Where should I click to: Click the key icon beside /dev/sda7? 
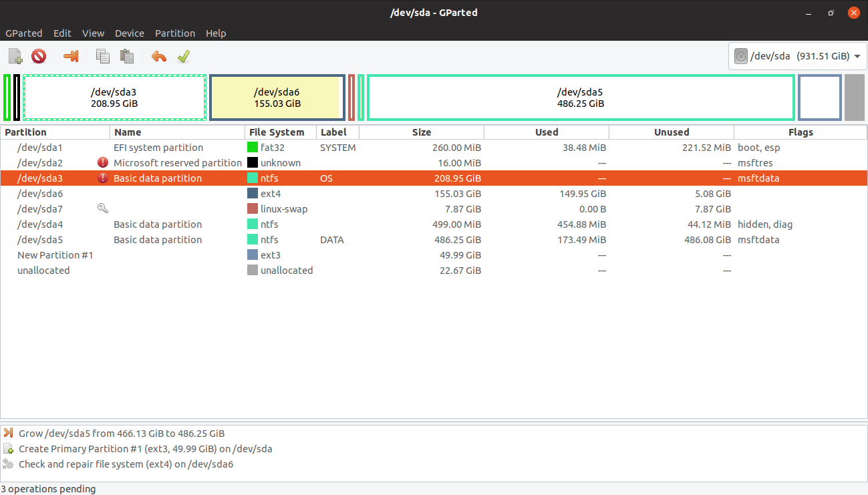click(102, 208)
